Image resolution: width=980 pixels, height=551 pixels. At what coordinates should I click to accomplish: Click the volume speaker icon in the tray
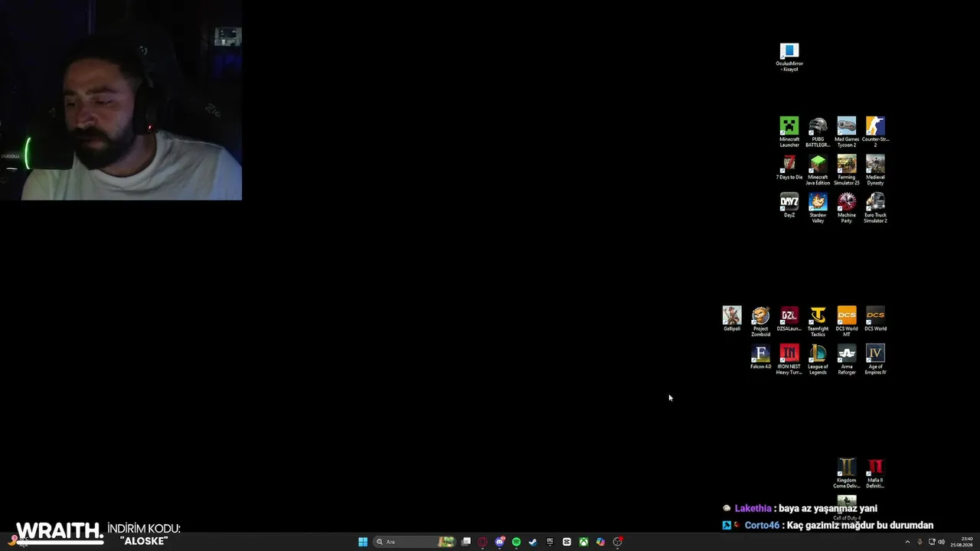[941, 542]
